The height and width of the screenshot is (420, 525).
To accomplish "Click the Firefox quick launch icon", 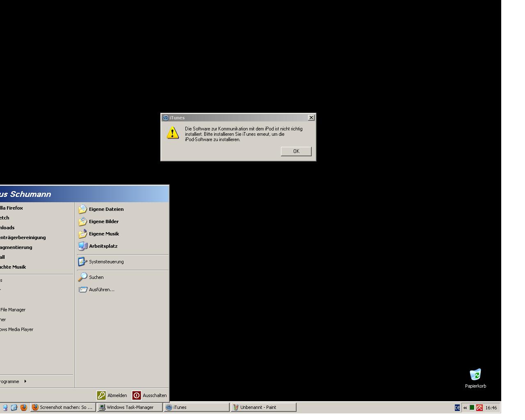I will 23,407.
